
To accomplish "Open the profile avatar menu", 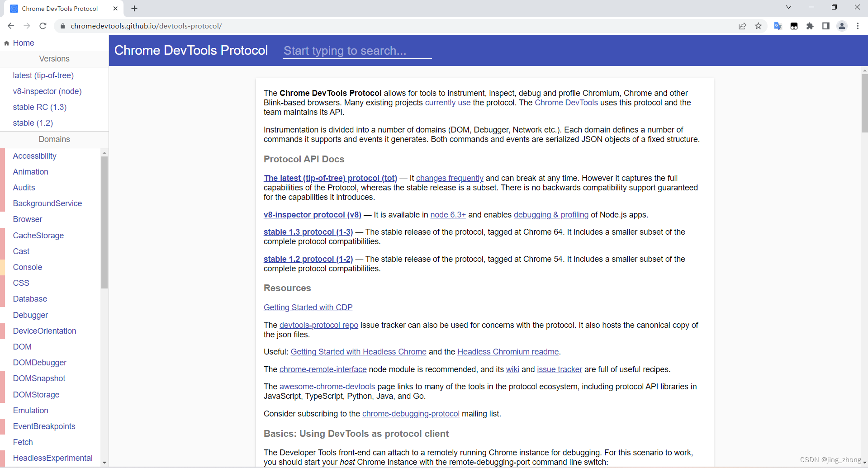I will point(842,26).
